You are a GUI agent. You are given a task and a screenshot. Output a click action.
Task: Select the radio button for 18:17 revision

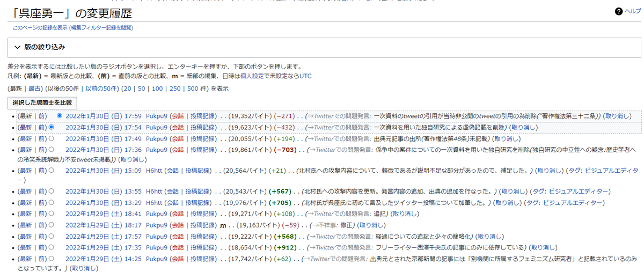(x=52, y=225)
